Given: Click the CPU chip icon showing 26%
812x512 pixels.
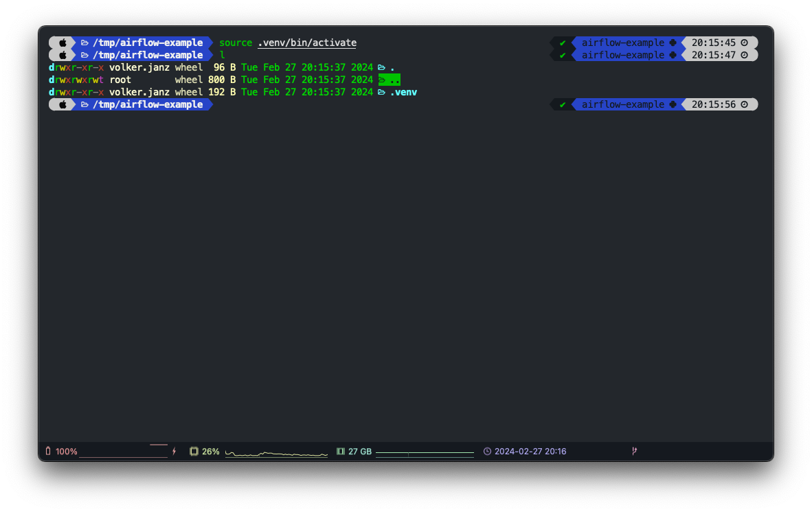Looking at the screenshot, I should 194,452.
